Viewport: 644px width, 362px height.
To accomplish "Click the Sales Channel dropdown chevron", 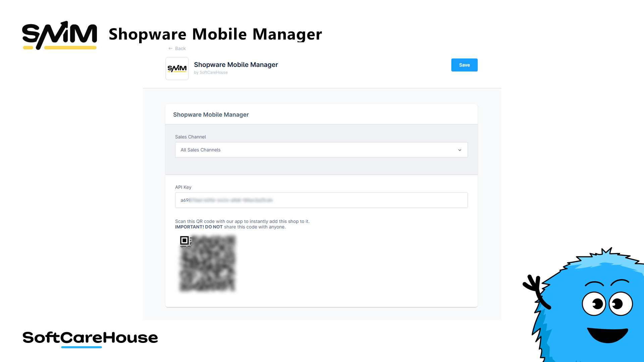I will coord(460,150).
